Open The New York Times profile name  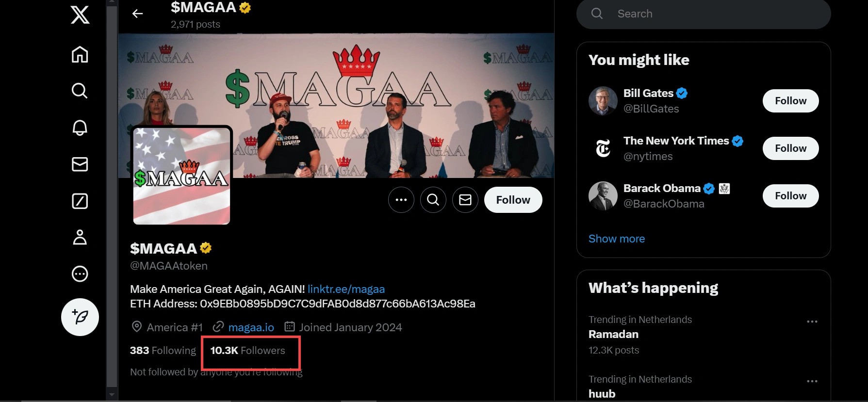tap(676, 141)
